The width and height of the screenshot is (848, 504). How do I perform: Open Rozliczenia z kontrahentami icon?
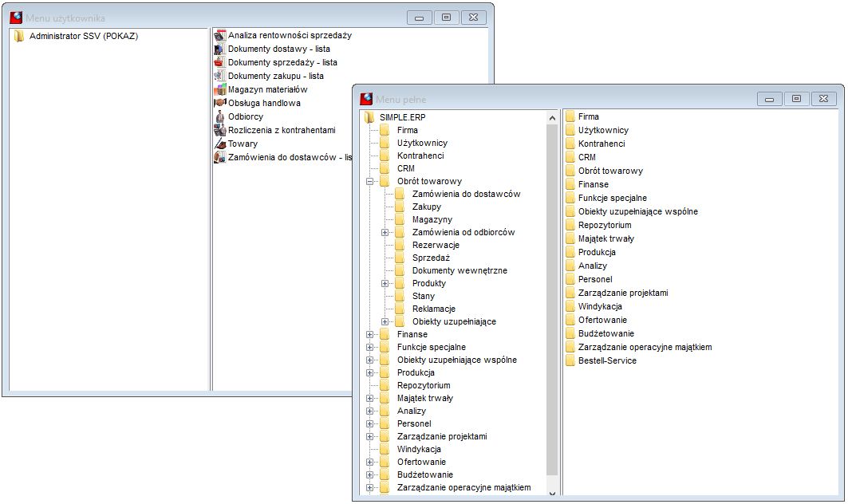coord(219,130)
